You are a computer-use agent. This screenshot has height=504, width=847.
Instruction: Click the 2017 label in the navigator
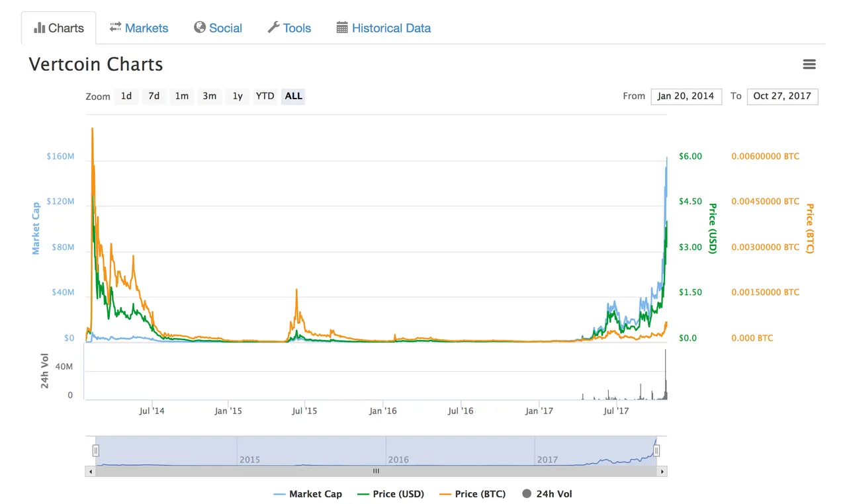(x=547, y=460)
